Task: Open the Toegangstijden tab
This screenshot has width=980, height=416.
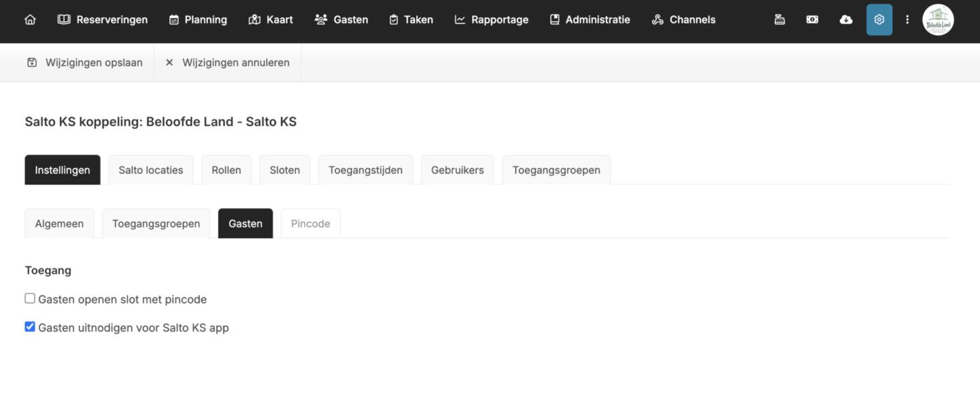Action: coord(365,170)
